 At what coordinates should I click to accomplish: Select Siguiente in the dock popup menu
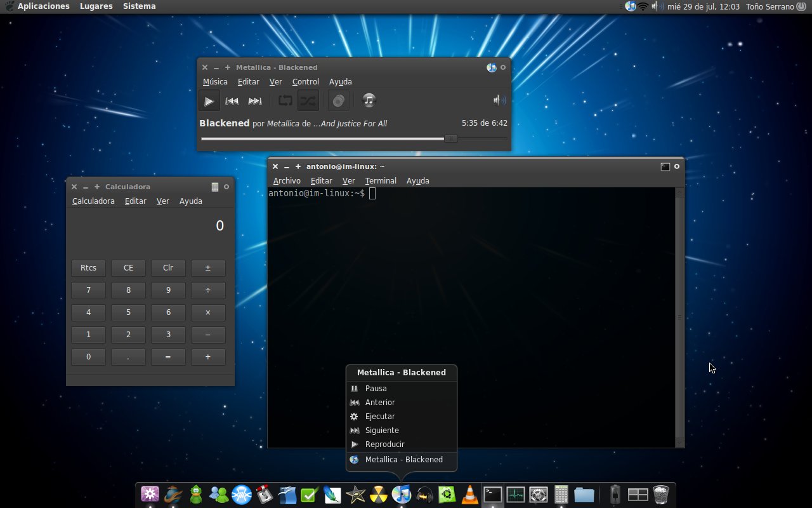point(402,430)
